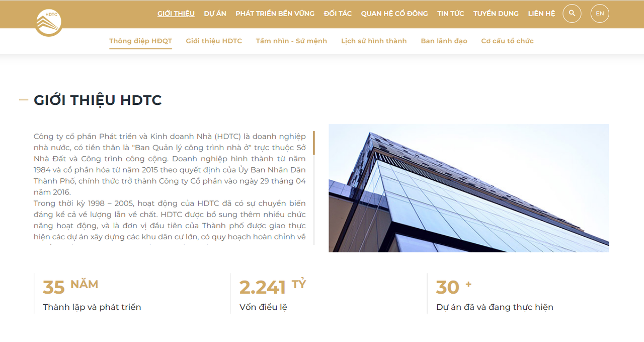Open the DỰ ÁN menu
Image resolution: width=644 pixels, height=342 pixels.
215,13
